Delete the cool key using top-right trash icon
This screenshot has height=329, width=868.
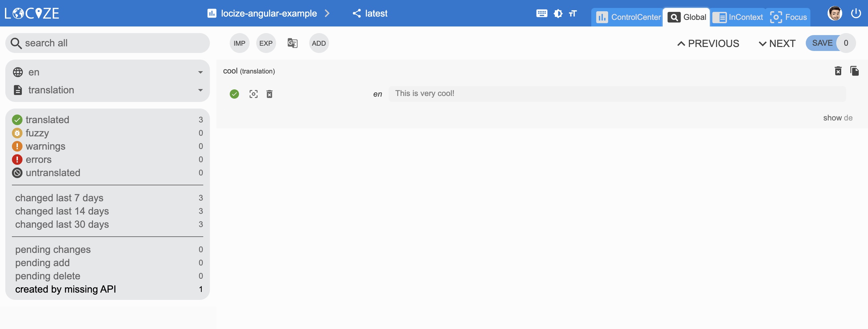pyautogui.click(x=838, y=71)
